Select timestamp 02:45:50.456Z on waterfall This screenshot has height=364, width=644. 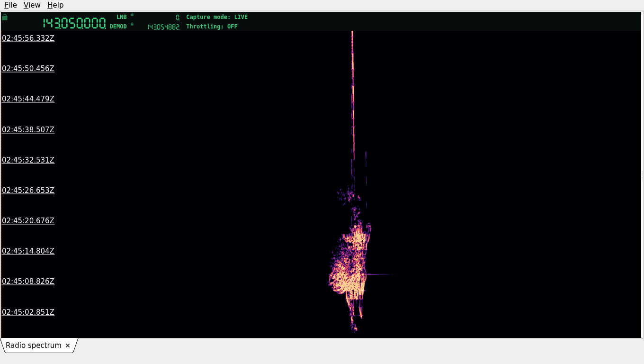[28, 68]
